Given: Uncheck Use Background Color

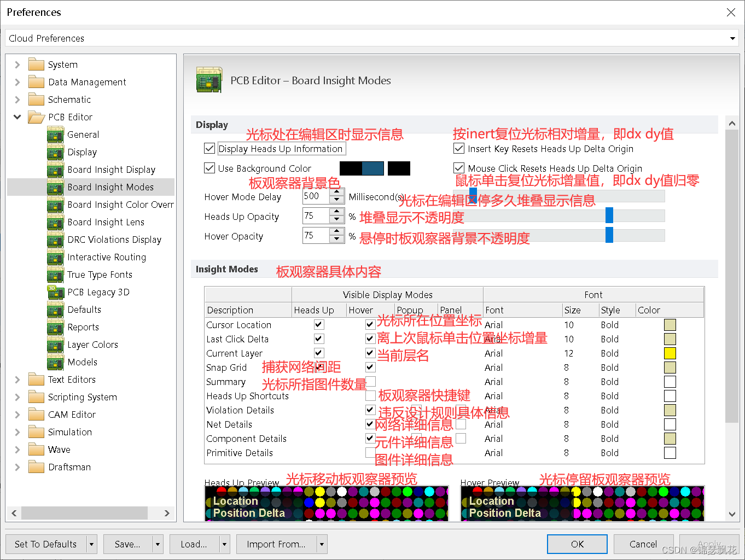Looking at the screenshot, I should coord(209,168).
